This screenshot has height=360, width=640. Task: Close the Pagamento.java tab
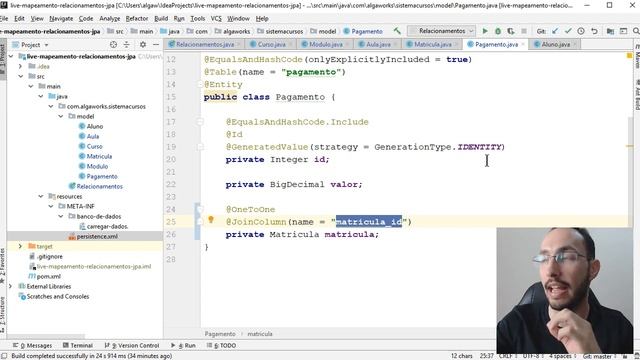[x=523, y=44]
